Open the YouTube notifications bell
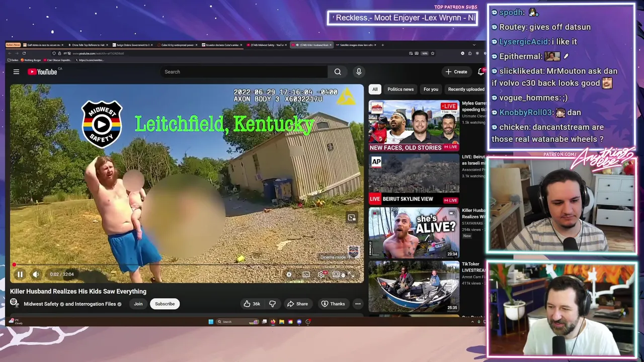This screenshot has width=644, height=362. pyautogui.click(x=481, y=72)
